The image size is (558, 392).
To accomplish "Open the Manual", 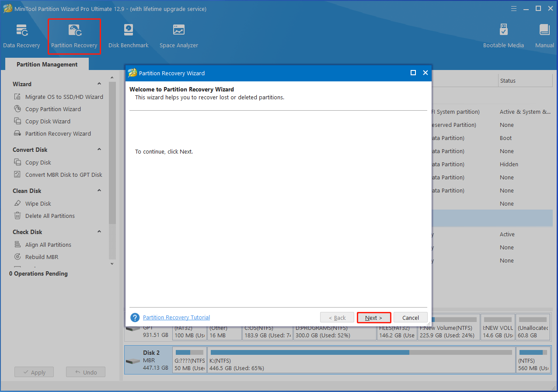I will pyautogui.click(x=544, y=36).
